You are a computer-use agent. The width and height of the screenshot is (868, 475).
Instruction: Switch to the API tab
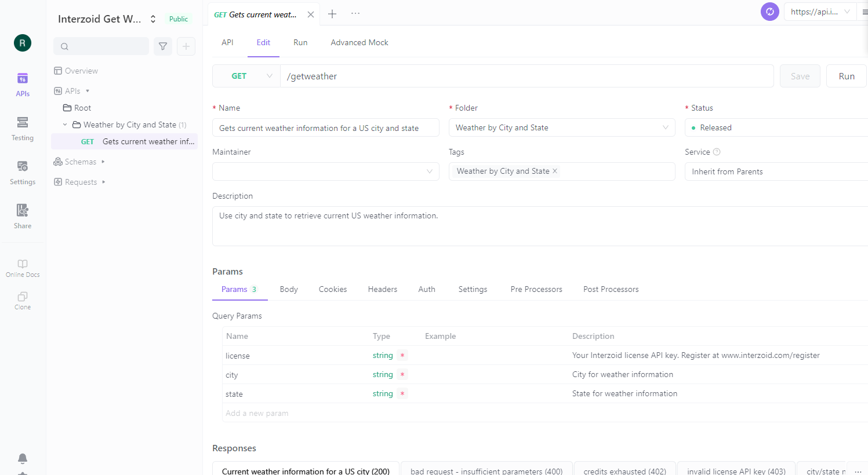(x=227, y=42)
